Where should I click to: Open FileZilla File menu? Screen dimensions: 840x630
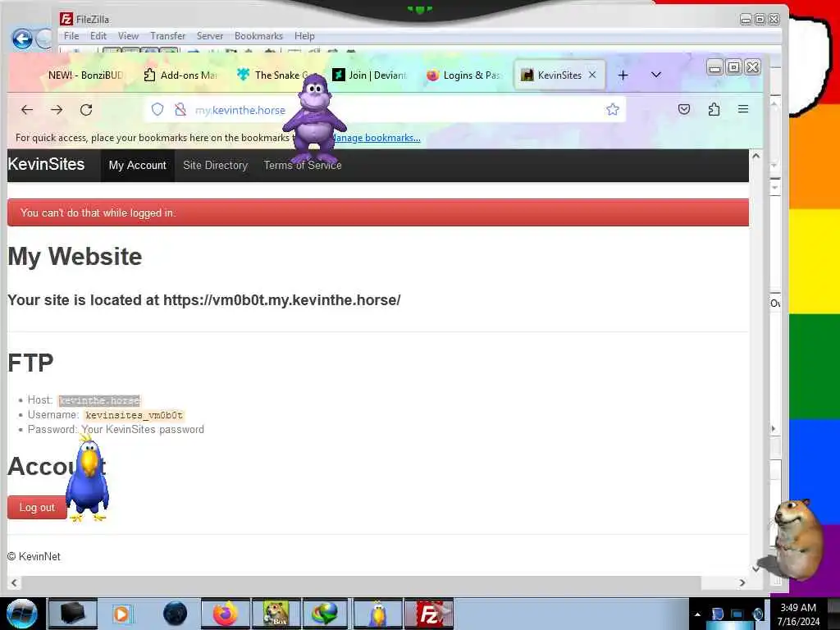71,36
